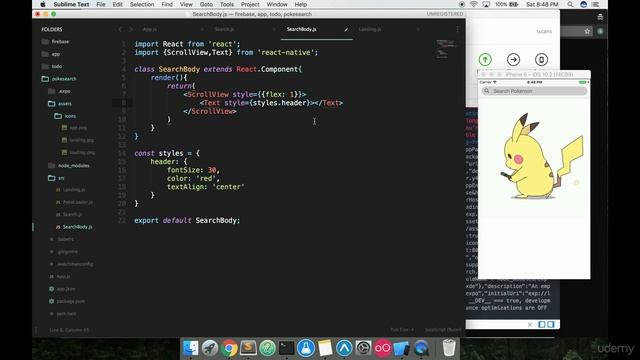Open Google Chrome from the dock
The image size is (640, 360).
[x=229, y=348]
